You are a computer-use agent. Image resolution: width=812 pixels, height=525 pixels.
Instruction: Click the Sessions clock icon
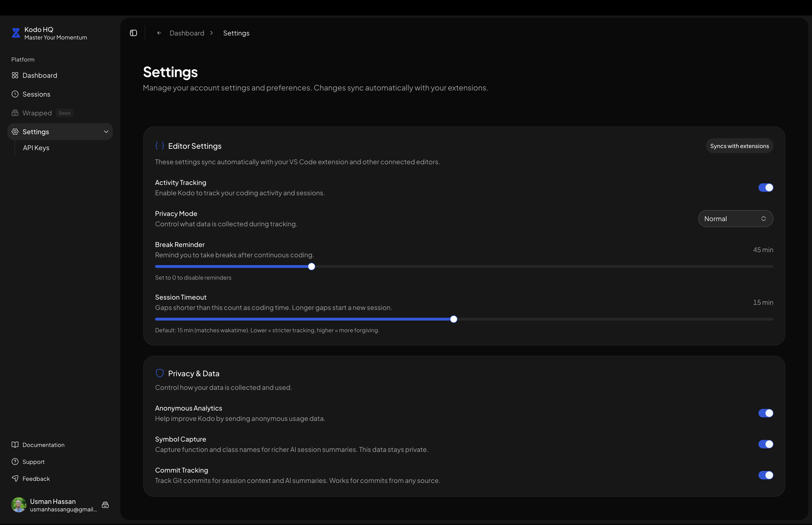point(15,94)
